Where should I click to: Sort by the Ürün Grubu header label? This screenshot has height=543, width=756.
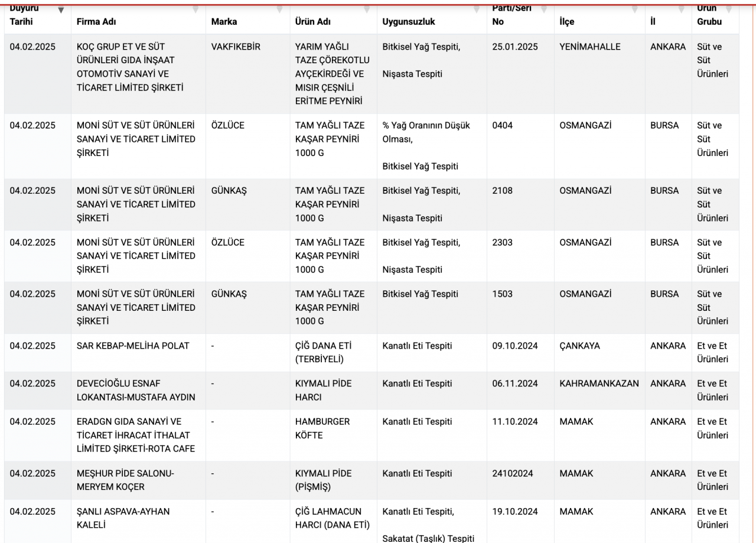pyautogui.click(x=709, y=15)
